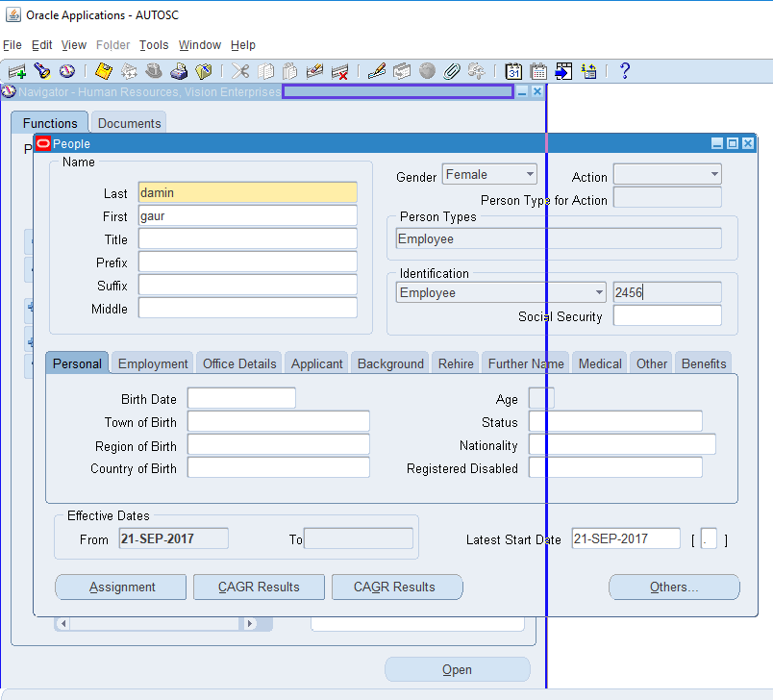773x700 pixels.
Task: Click the Copy toolbar icon
Action: click(x=265, y=71)
